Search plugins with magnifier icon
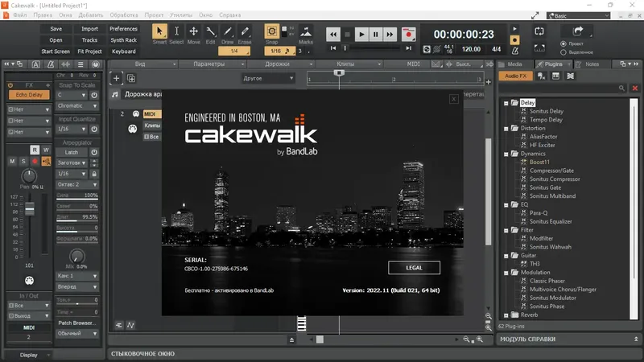The height and width of the screenshot is (362, 644). [621, 88]
